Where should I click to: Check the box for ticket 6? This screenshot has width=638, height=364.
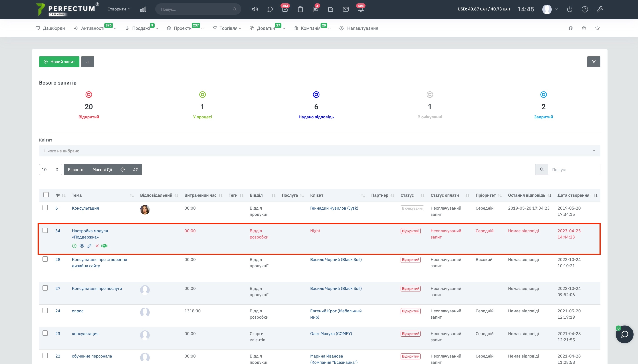coord(45,208)
